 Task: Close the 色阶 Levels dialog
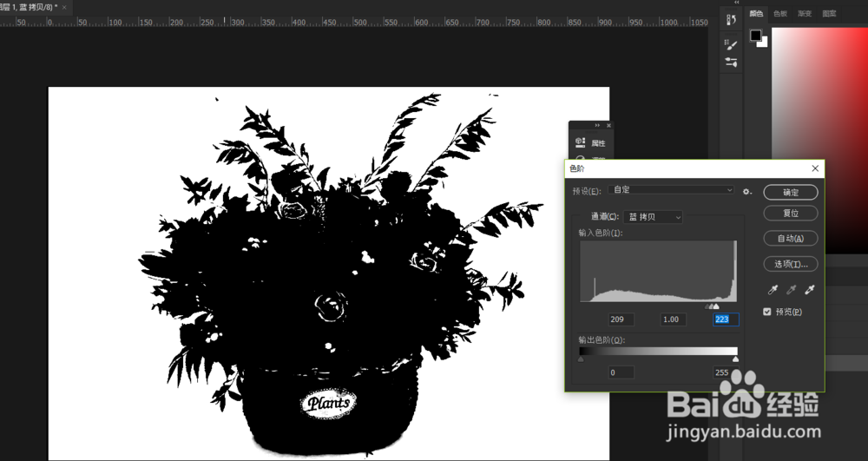pyautogui.click(x=815, y=168)
